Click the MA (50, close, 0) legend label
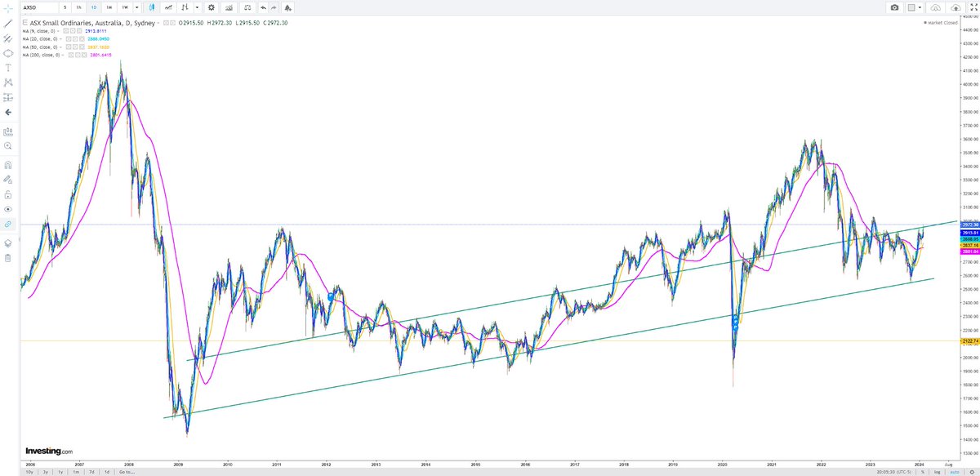 pyautogui.click(x=40, y=47)
